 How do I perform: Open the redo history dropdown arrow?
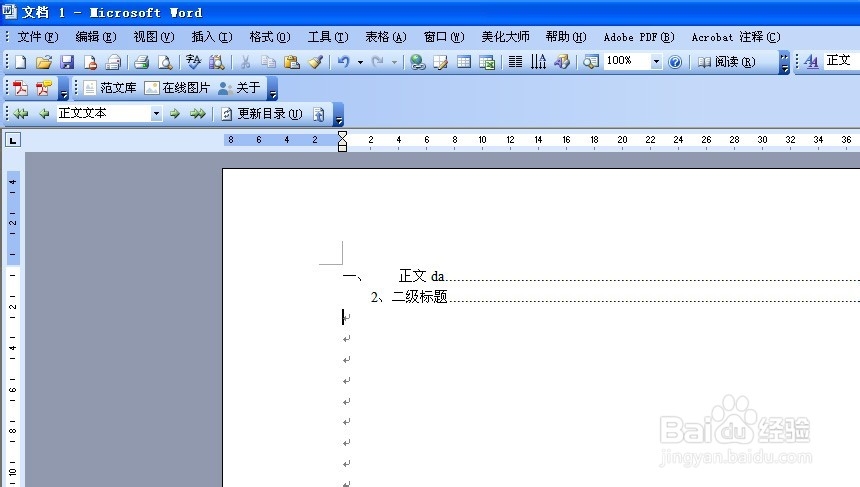(394, 62)
